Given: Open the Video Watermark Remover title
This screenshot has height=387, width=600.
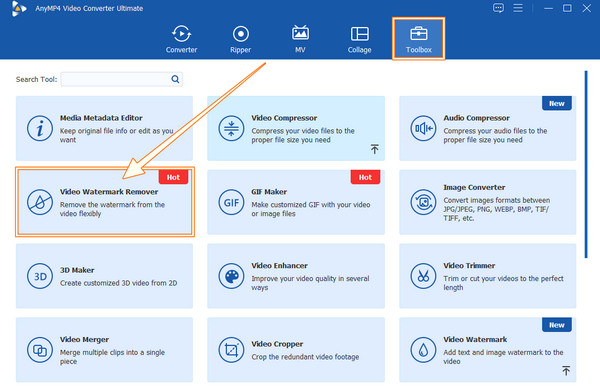Looking at the screenshot, I should (109, 192).
